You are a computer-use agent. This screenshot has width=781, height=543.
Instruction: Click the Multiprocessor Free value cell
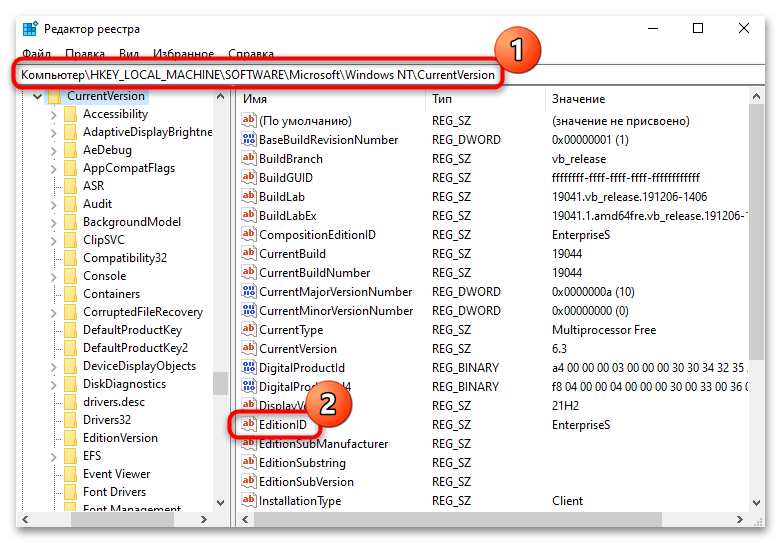(604, 330)
